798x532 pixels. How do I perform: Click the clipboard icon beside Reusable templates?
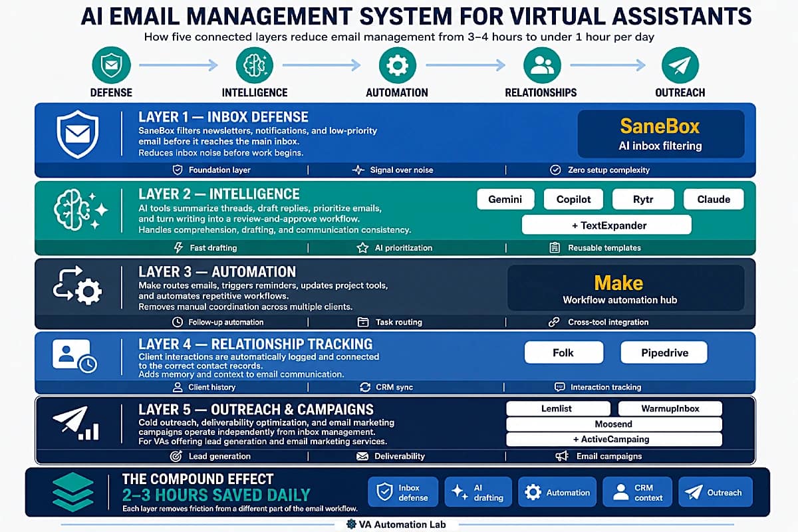pyautogui.click(x=555, y=247)
